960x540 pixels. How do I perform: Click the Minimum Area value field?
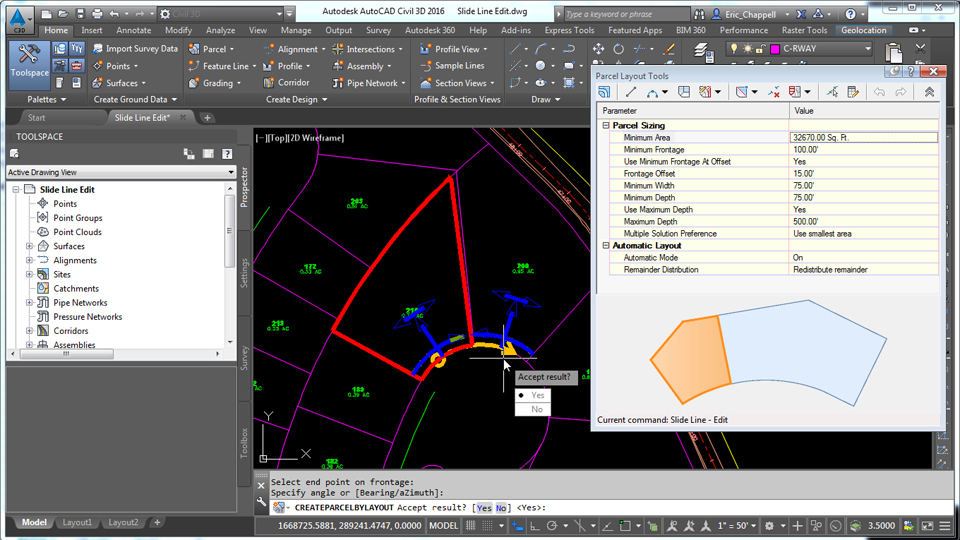pos(863,137)
